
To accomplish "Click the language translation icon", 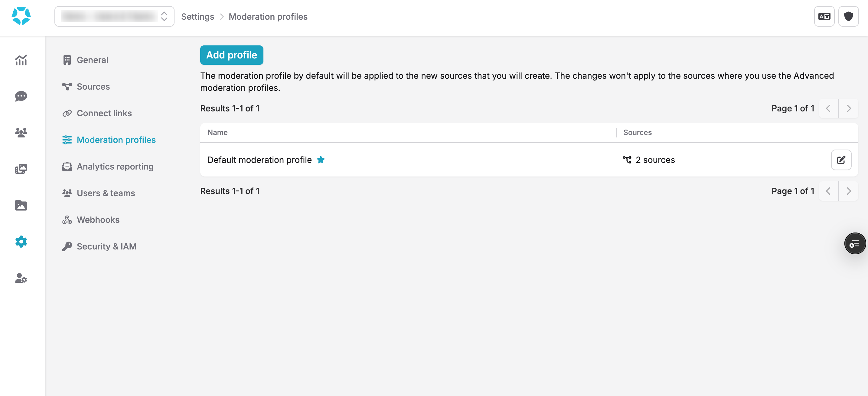I will coord(824,16).
